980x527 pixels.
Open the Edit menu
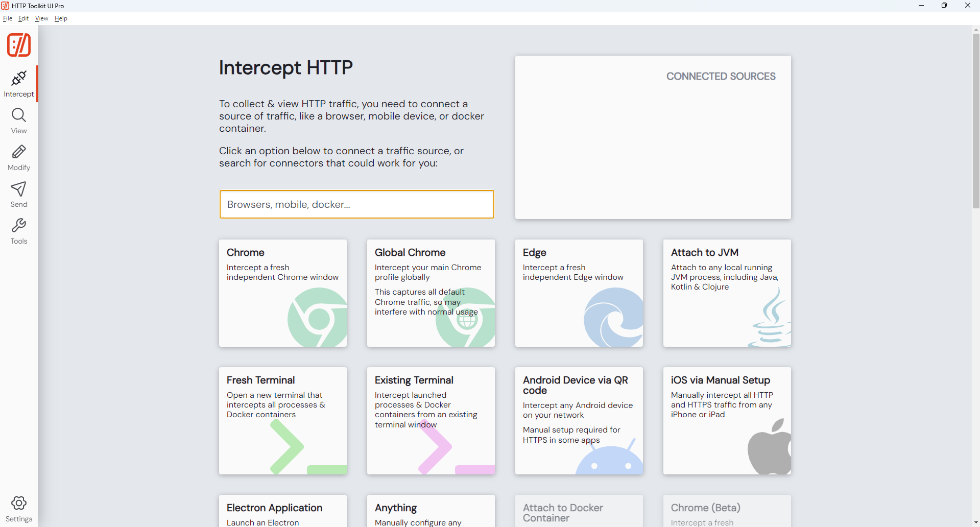click(23, 18)
